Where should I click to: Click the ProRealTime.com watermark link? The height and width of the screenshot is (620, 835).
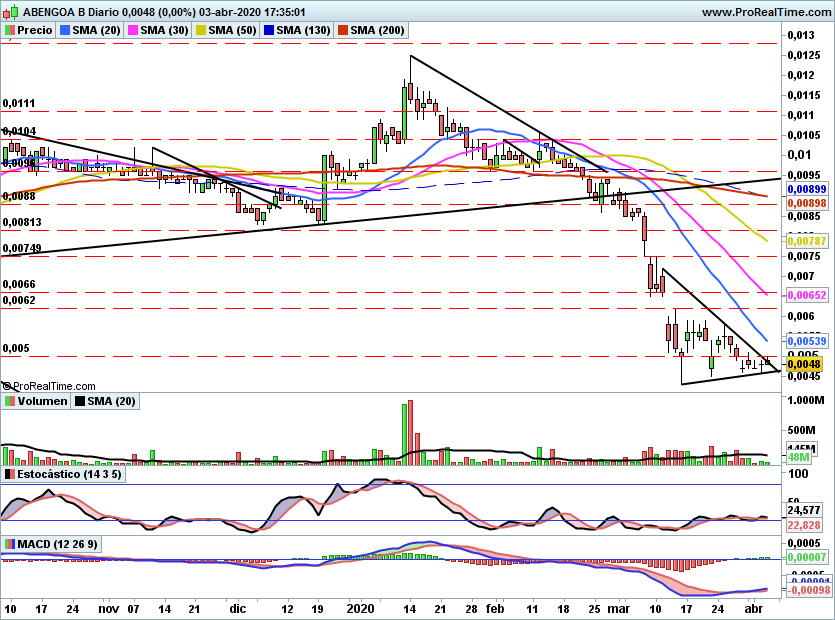coord(54,386)
